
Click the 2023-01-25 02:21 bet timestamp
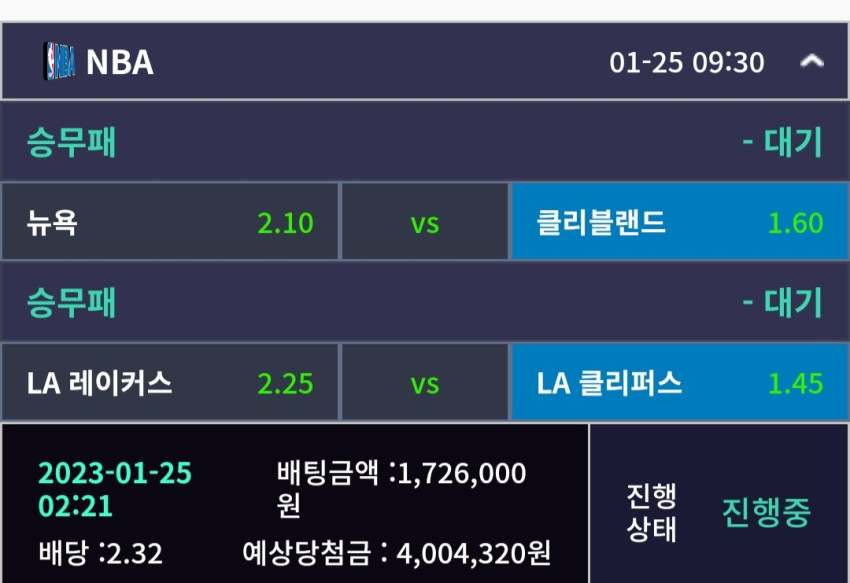tap(115, 490)
